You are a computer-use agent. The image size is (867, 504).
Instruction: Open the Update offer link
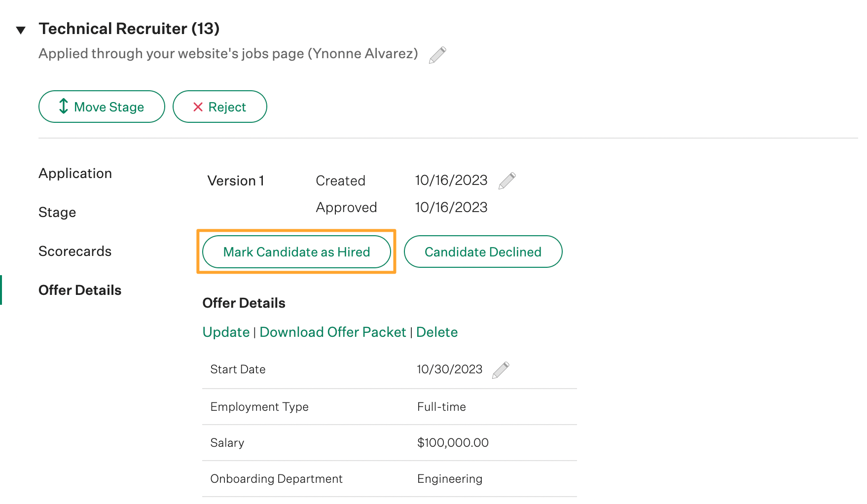tap(226, 332)
